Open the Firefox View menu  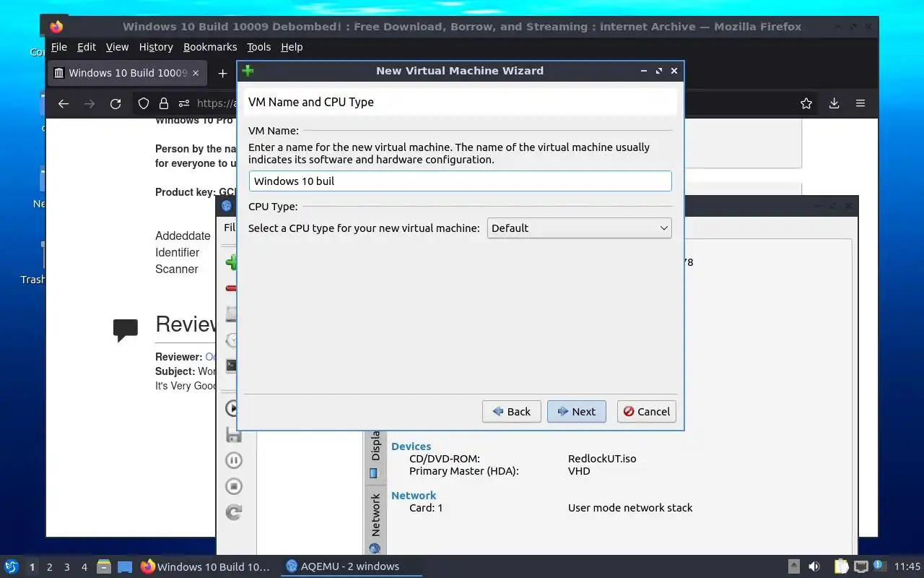117,47
